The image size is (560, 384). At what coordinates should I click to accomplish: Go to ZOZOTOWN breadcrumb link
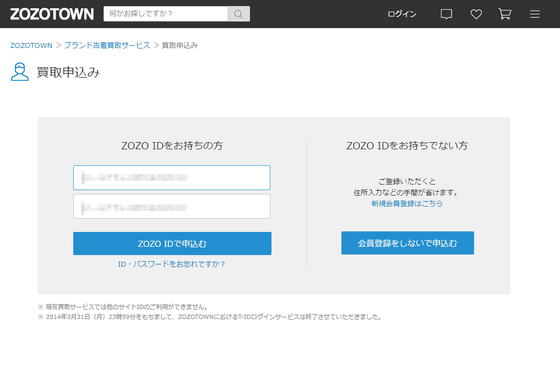tap(31, 45)
